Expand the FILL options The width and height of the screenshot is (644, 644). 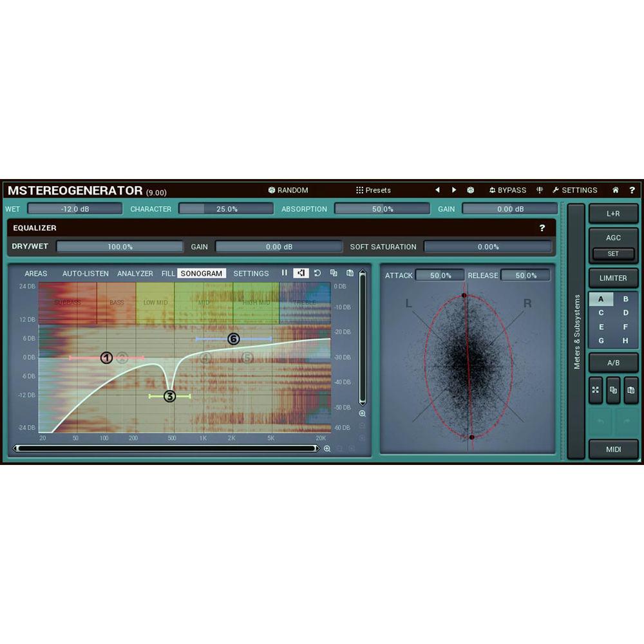pyautogui.click(x=167, y=273)
